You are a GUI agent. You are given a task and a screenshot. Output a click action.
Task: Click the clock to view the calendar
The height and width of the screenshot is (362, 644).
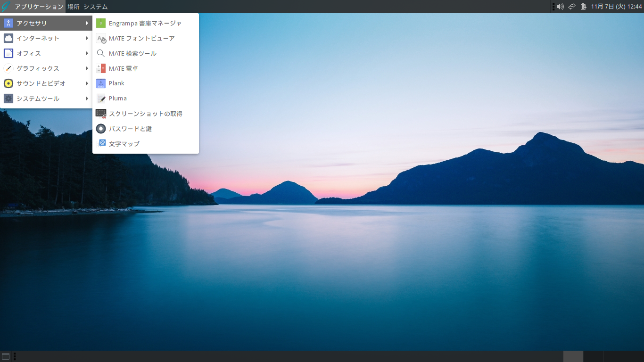click(618, 7)
